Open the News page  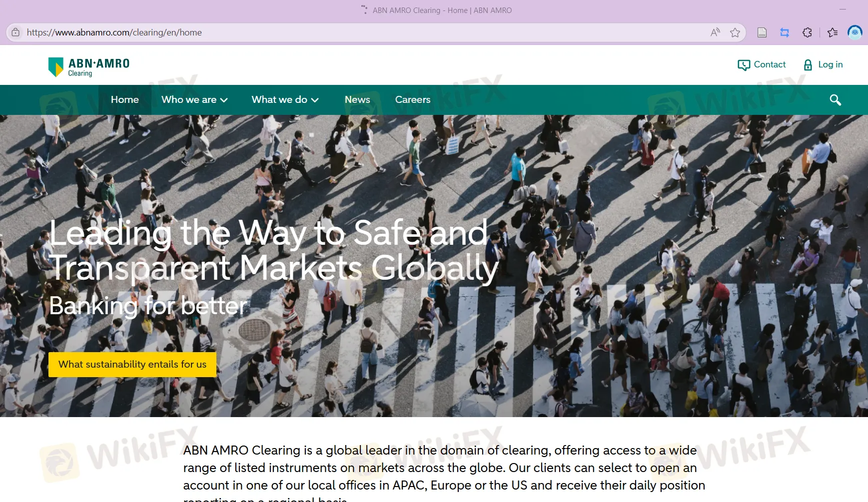(357, 100)
